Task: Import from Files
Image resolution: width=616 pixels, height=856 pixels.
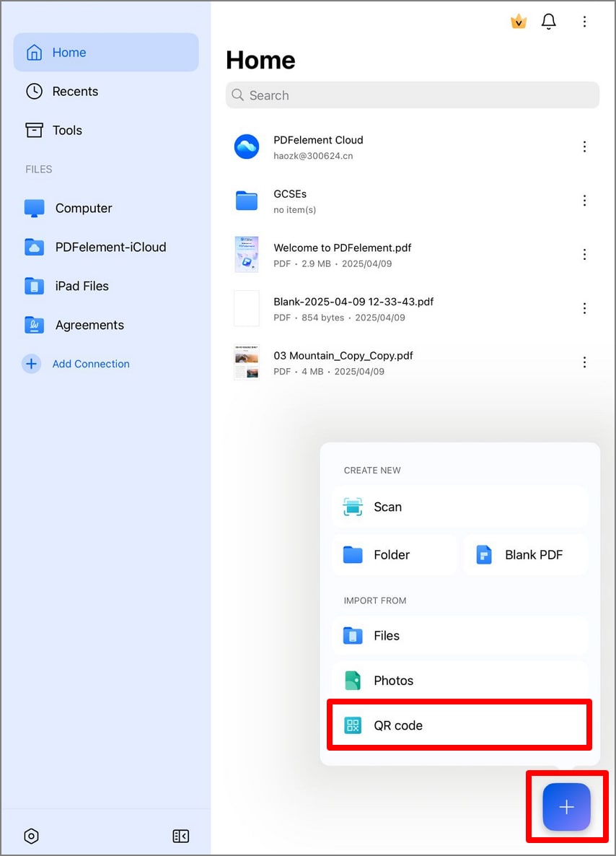Action: click(x=459, y=635)
